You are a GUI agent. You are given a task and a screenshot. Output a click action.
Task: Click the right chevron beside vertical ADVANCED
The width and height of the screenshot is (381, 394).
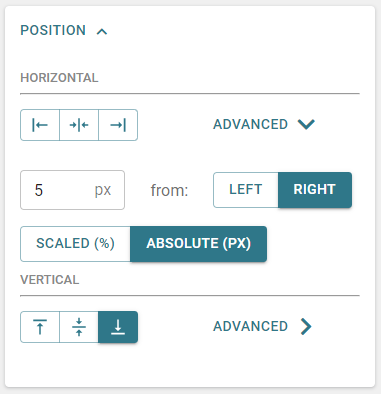click(306, 326)
